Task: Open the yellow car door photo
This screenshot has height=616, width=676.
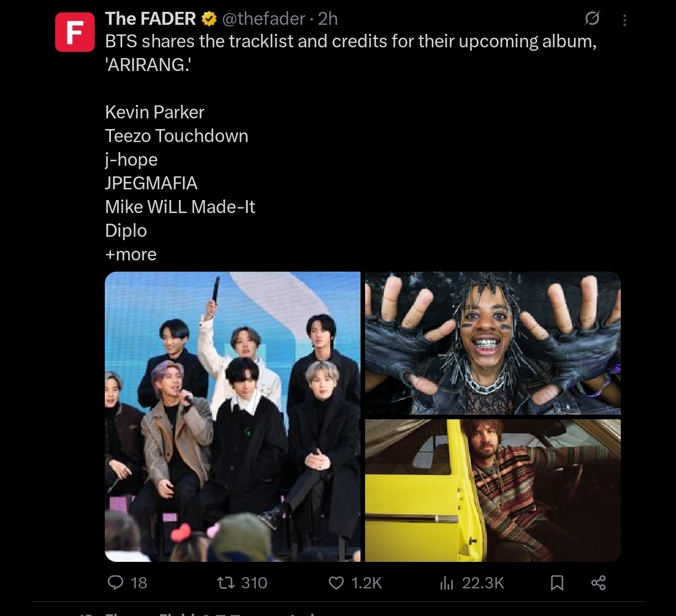Action: tap(493, 490)
